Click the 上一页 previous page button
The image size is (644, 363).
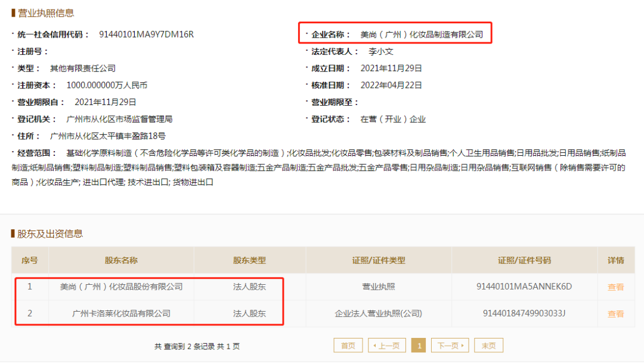click(387, 345)
